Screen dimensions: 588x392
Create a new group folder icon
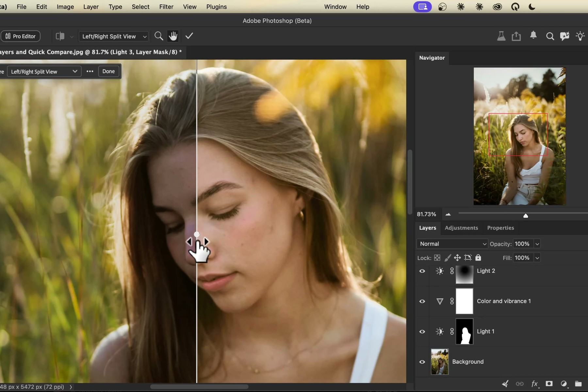[578, 384]
